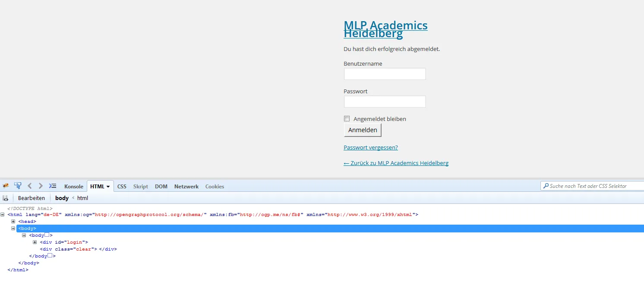The height and width of the screenshot is (289, 644).
Task: Expand the head node
Action: tap(13, 222)
